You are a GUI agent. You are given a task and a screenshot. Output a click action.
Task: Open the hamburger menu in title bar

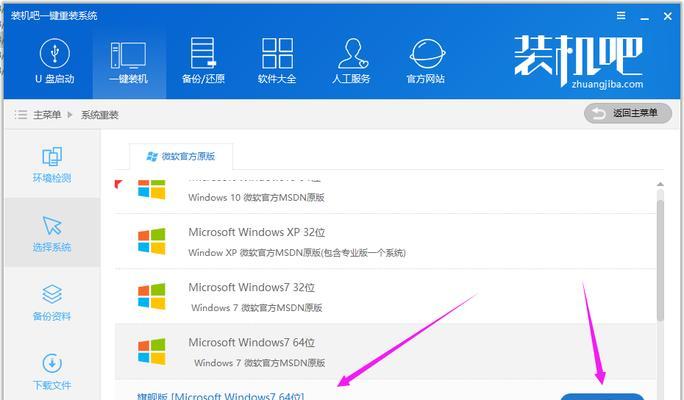coord(621,16)
